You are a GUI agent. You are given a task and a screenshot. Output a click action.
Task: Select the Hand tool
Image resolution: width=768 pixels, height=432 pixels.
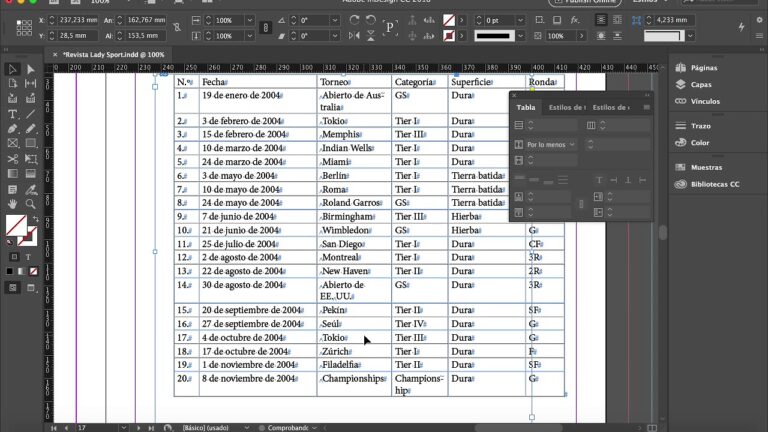pyautogui.click(x=12, y=203)
